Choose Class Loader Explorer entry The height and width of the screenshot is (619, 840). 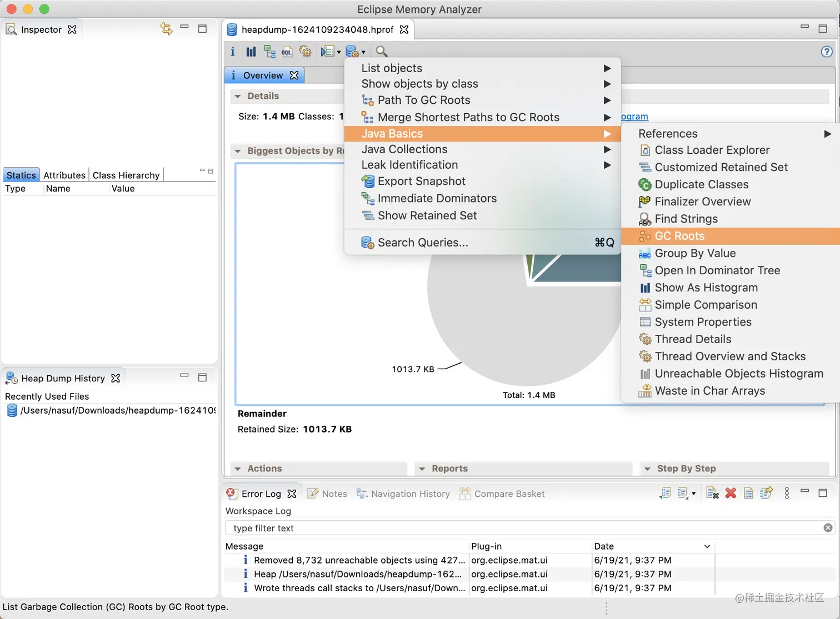pyautogui.click(x=730, y=150)
